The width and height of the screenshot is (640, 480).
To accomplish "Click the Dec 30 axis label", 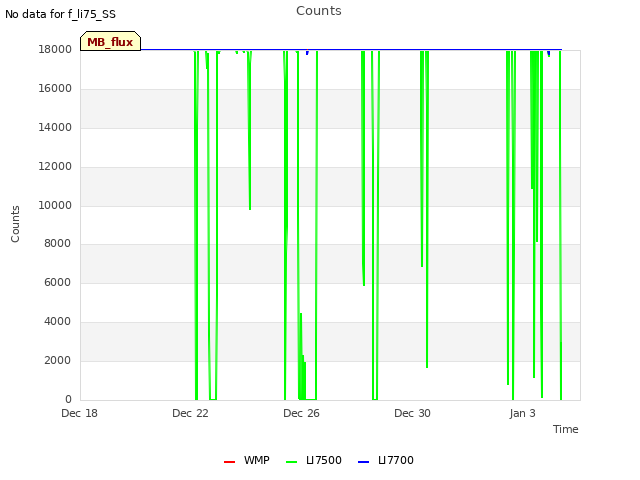I will [x=413, y=413].
